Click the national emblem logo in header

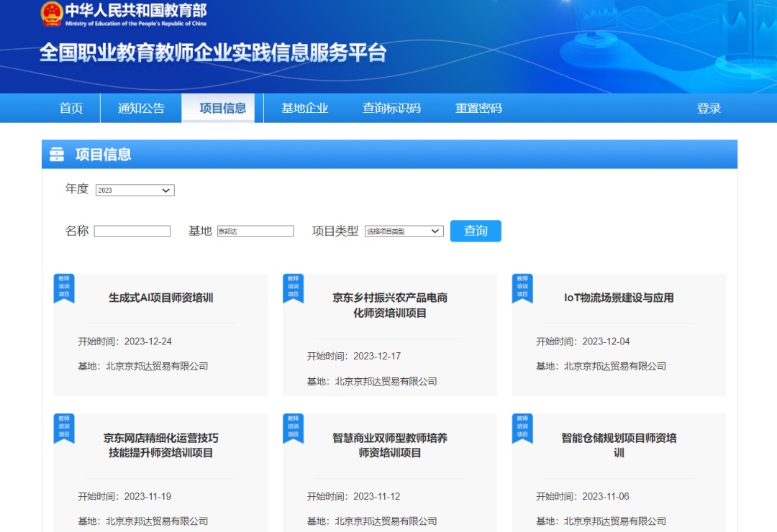point(52,14)
